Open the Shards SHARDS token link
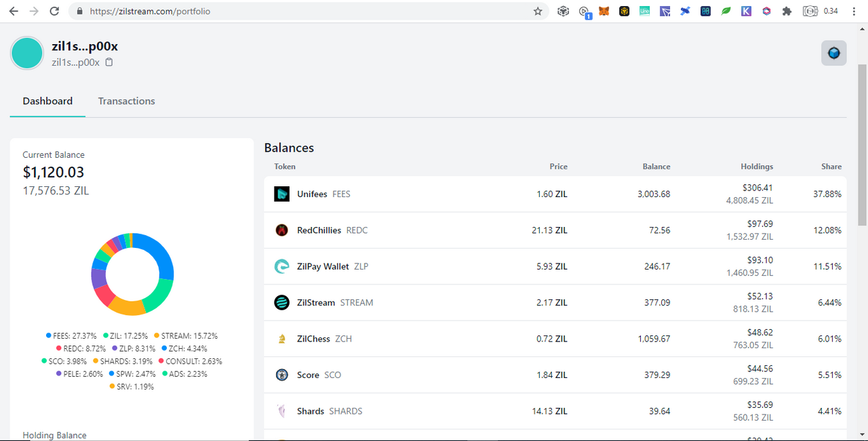The width and height of the screenshot is (868, 441). (x=330, y=411)
